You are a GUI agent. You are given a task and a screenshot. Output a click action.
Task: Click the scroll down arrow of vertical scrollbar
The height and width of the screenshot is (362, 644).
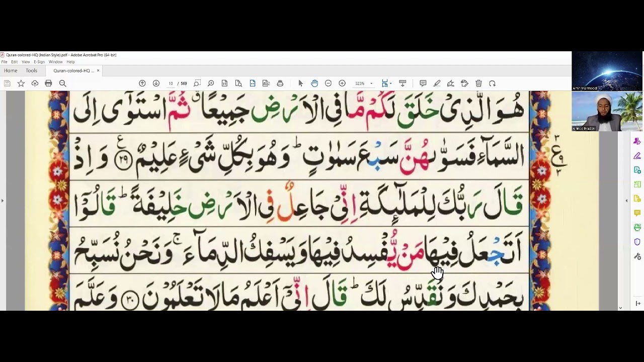click(620, 308)
